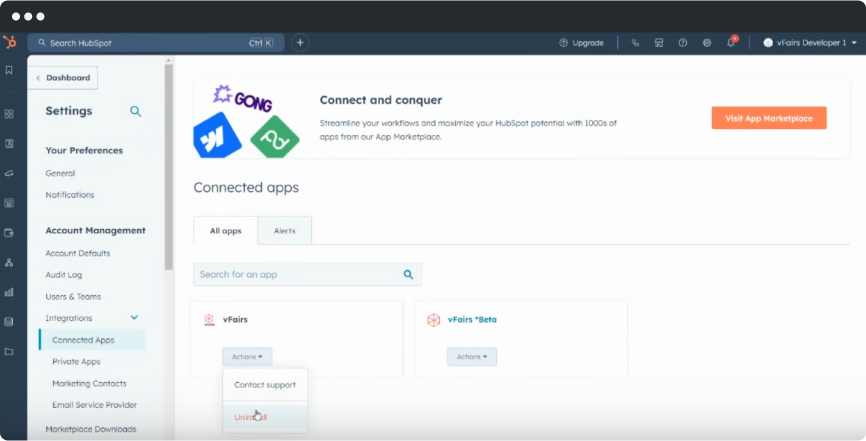Image resolution: width=866 pixels, height=441 pixels.
Task: Open the Marketing megaphone icon in left rail
Action: point(9,174)
